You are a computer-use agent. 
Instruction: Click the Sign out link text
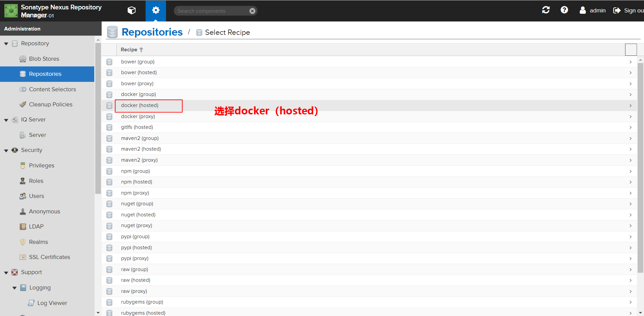(x=634, y=10)
